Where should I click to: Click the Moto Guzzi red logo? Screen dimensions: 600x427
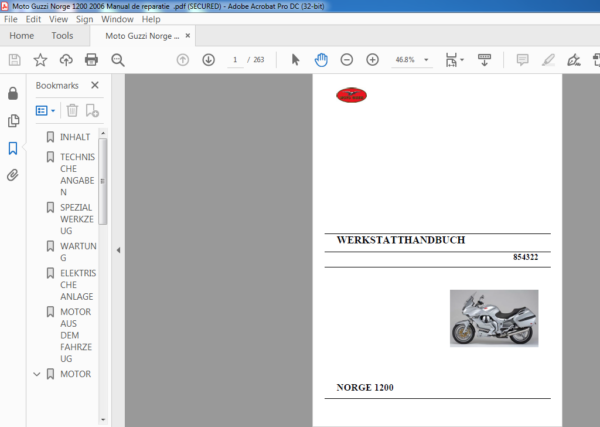(351, 95)
